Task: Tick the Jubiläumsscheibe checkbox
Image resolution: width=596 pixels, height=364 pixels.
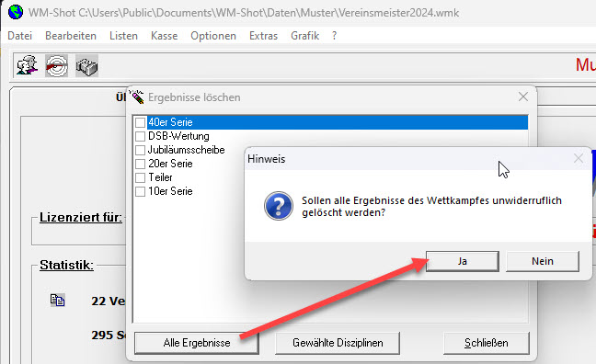Action: (140, 150)
